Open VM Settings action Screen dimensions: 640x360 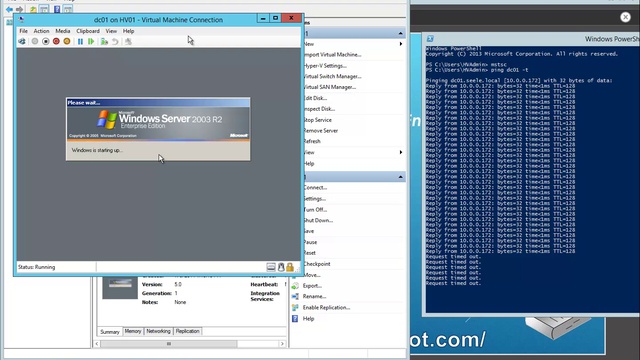[315, 199]
